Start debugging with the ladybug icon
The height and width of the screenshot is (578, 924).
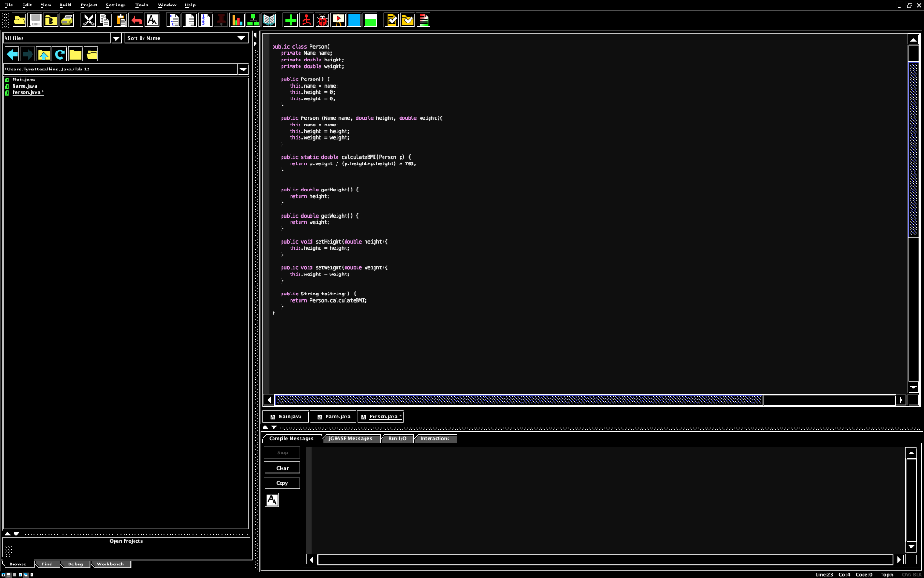pos(322,20)
